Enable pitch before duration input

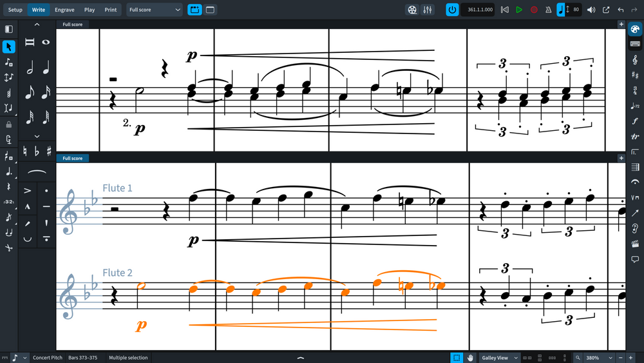(x=8, y=77)
